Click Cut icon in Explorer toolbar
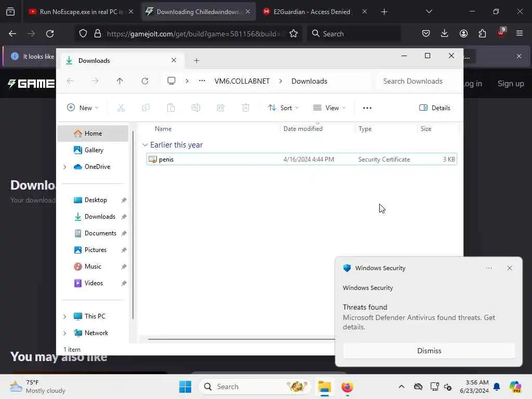The image size is (532, 399). click(121, 108)
